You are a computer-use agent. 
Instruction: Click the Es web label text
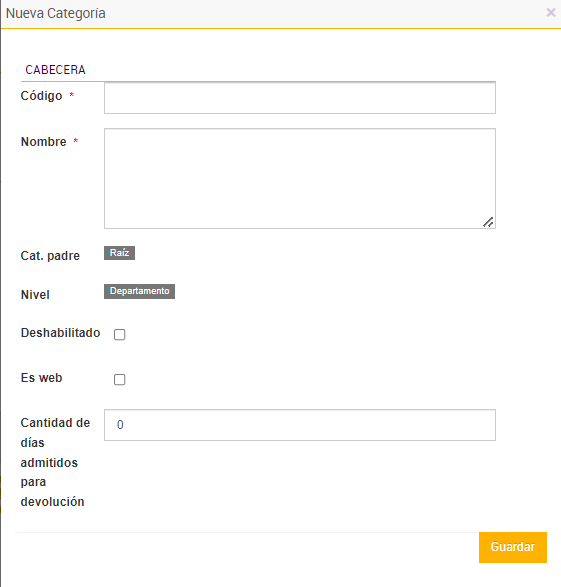point(42,378)
